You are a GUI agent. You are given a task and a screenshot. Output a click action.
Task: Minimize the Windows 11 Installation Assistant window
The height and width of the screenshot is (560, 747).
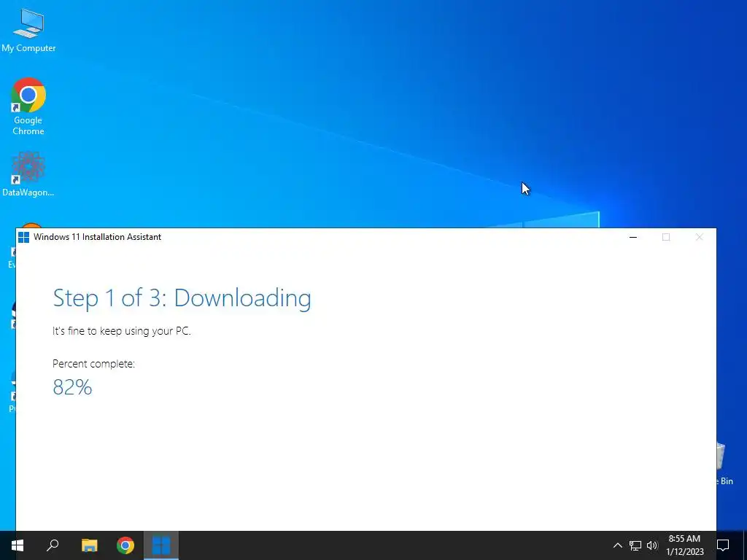pos(633,237)
